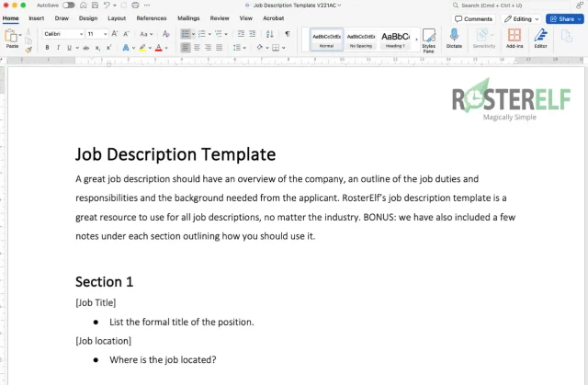The width and height of the screenshot is (588, 385).
Task: Open the more quick access options ellipsis
Action: point(147,6)
